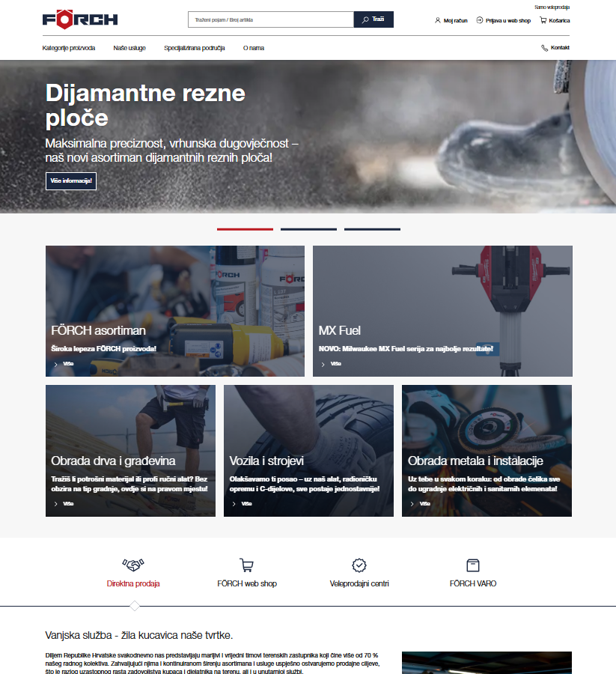
Task: Click the Vozila i strojevi card title
Action: click(266, 461)
